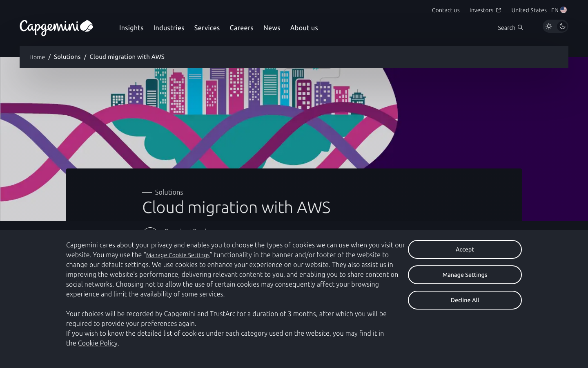588x368 pixels.
Task: Open the Services menu
Action: (207, 28)
